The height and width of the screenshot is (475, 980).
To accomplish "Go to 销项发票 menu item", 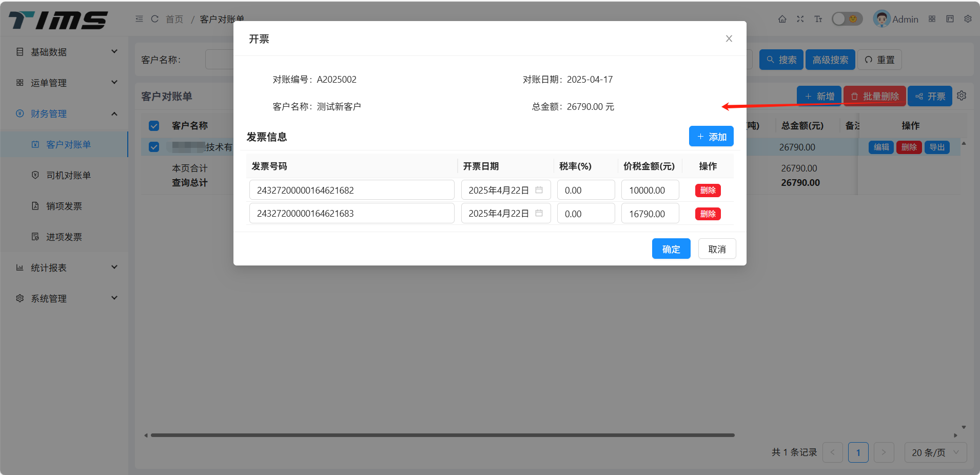I will coord(64,206).
